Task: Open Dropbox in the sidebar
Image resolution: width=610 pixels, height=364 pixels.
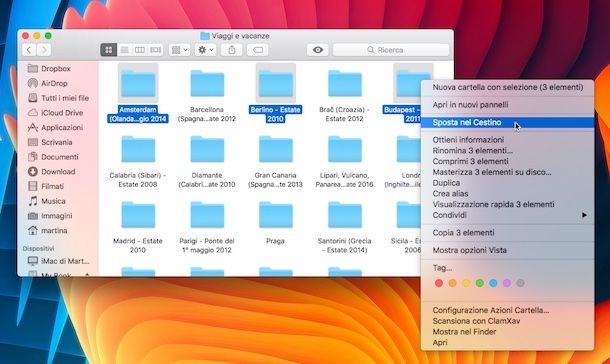Action: (49, 68)
